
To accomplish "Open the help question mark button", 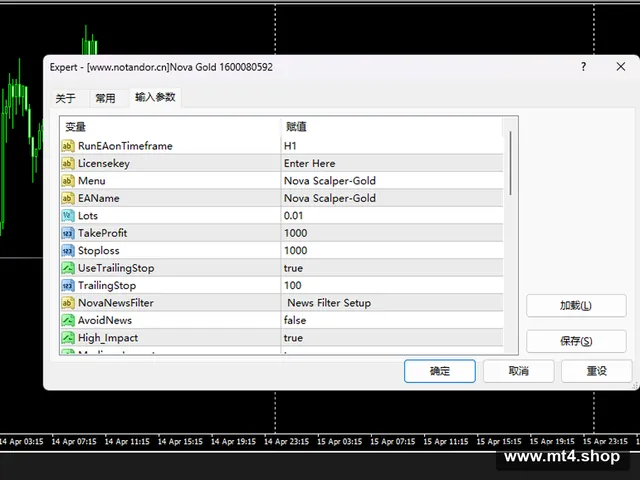I will click(584, 67).
